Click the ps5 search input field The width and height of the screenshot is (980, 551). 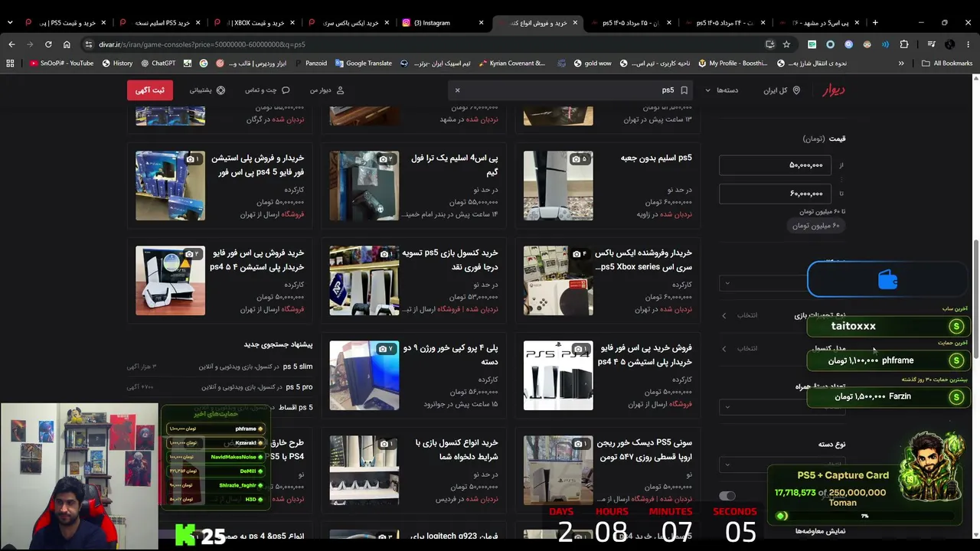pyautogui.click(x=570, y=90)
